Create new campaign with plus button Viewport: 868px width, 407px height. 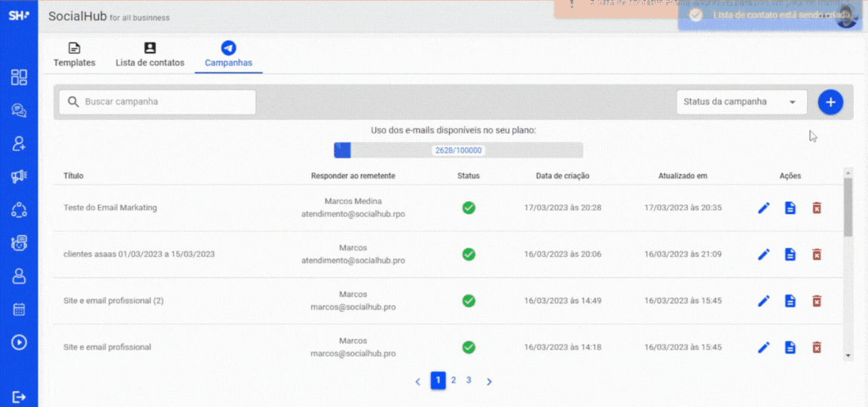(x=830, y=102)
